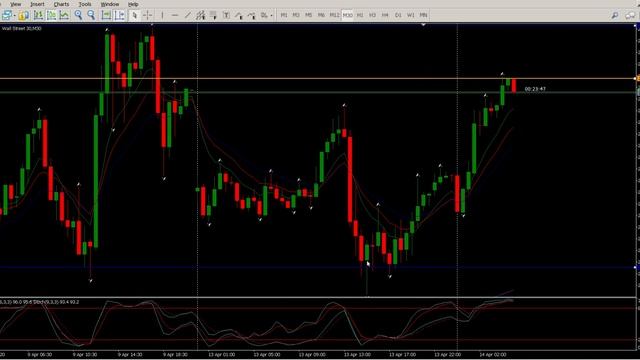Switch timeframe to M5
Viewport: 640px width, 360px height.
(x=309, y=16)
